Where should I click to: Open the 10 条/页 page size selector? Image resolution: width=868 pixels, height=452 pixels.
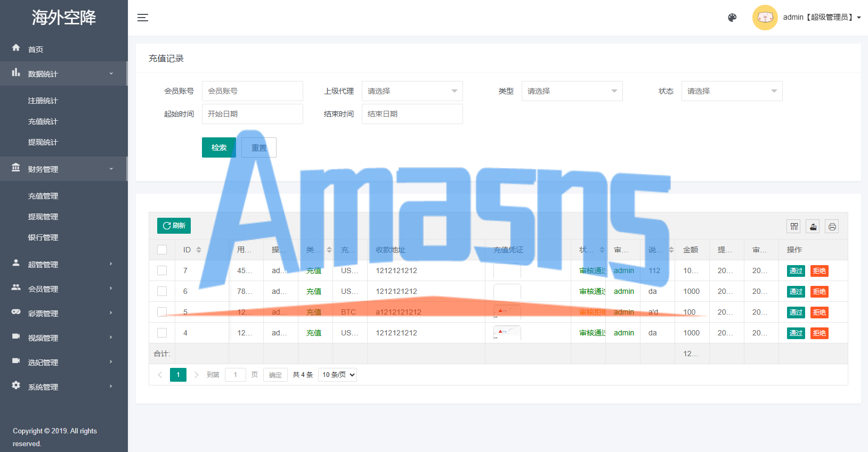coord(338,375)
